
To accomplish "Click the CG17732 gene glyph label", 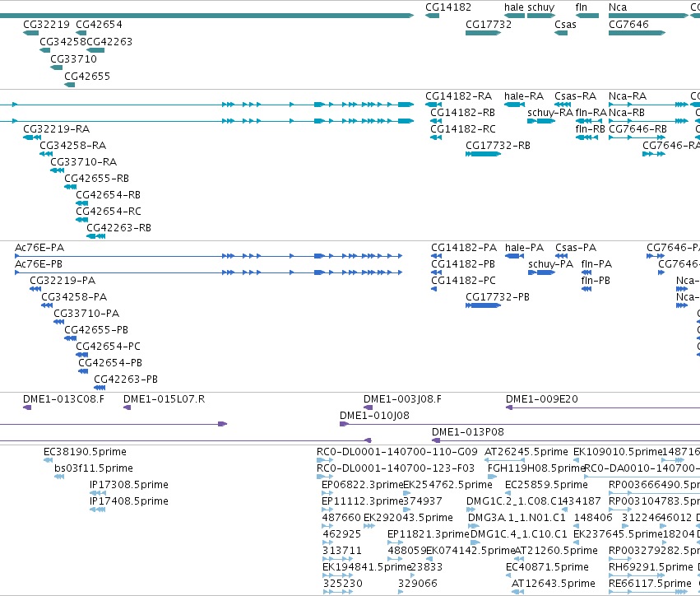I will (x=489, y=25).
